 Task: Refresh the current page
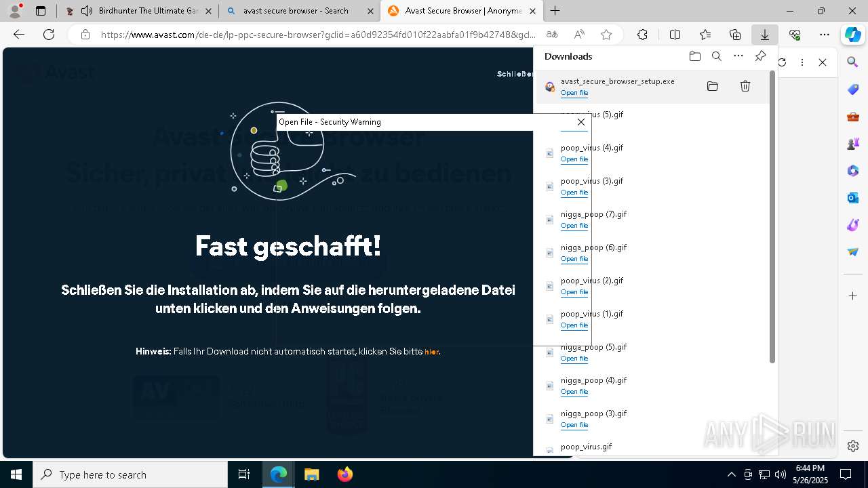pos(49,35)
